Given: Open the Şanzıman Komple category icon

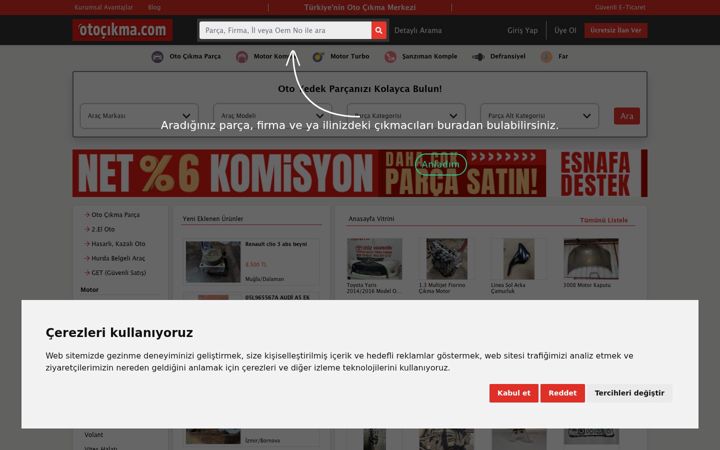Looking at the screenshot, I should coord(390,57).
